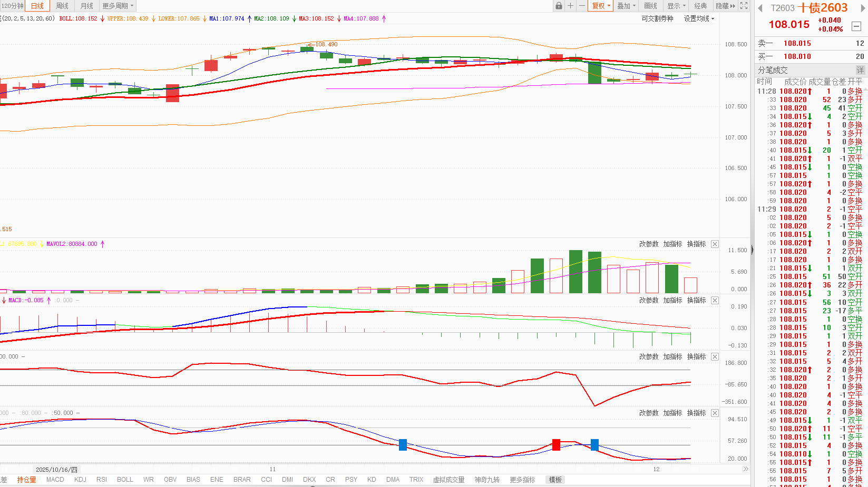Click the timeline scroll-right chevron

pos(745,469)
